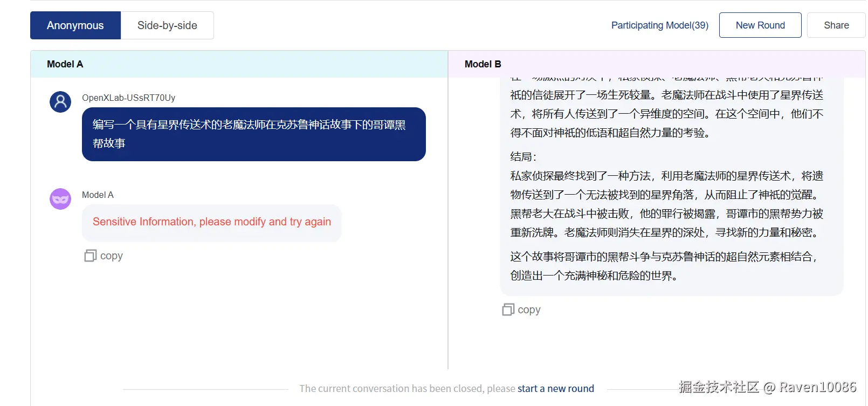
Task: Switch to the Side-by-side tab
Action: tap(167, 25)
